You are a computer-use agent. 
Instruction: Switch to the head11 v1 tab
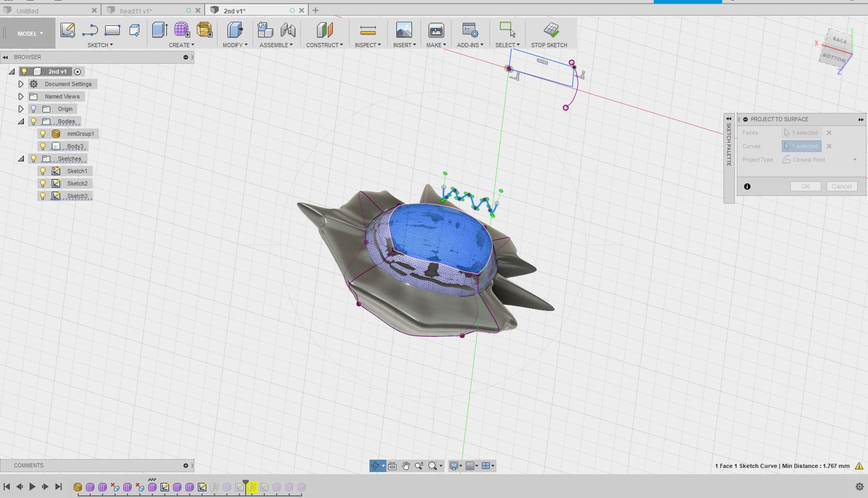click(x=135, y=10)
